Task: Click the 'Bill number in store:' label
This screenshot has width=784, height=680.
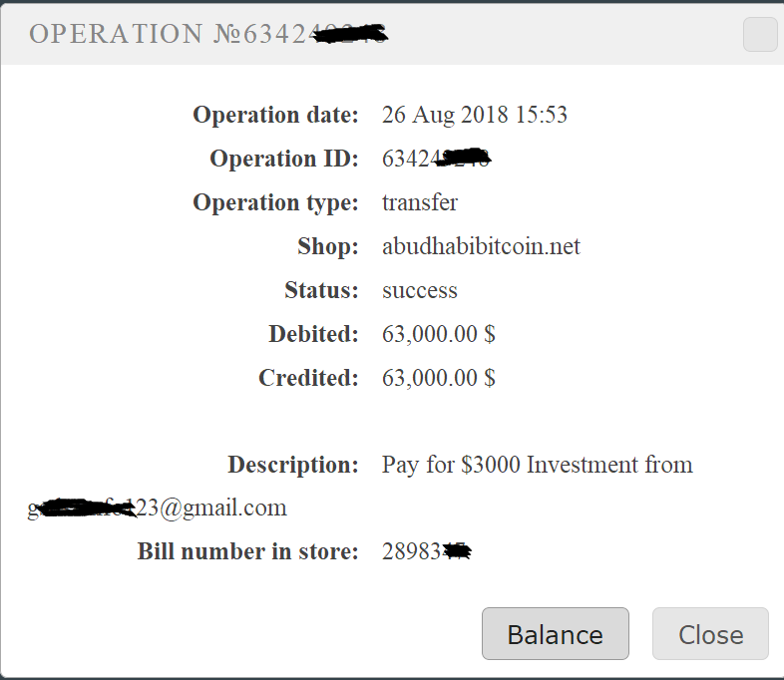Action: pos(247,551)
